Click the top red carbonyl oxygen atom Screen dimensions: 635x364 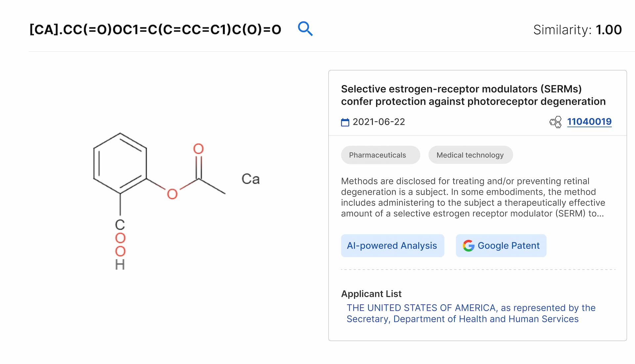coord(198,149)
